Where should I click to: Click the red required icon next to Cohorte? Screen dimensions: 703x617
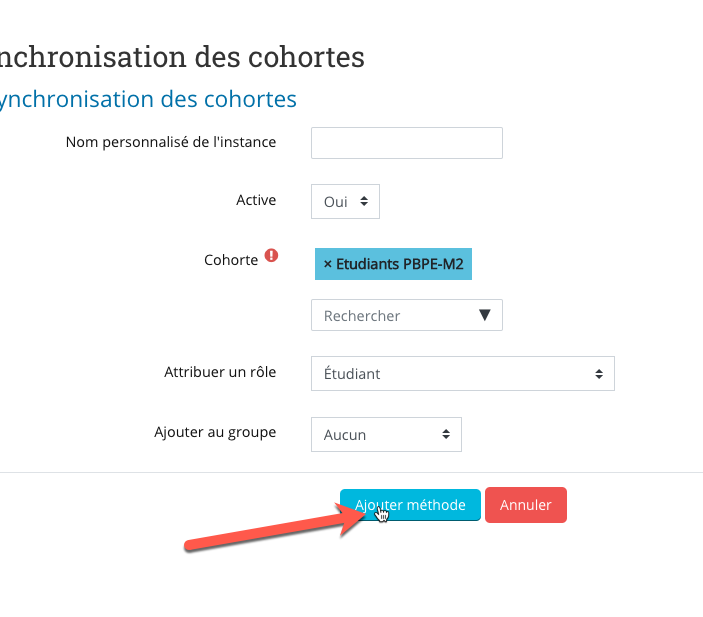coord(271,256)
